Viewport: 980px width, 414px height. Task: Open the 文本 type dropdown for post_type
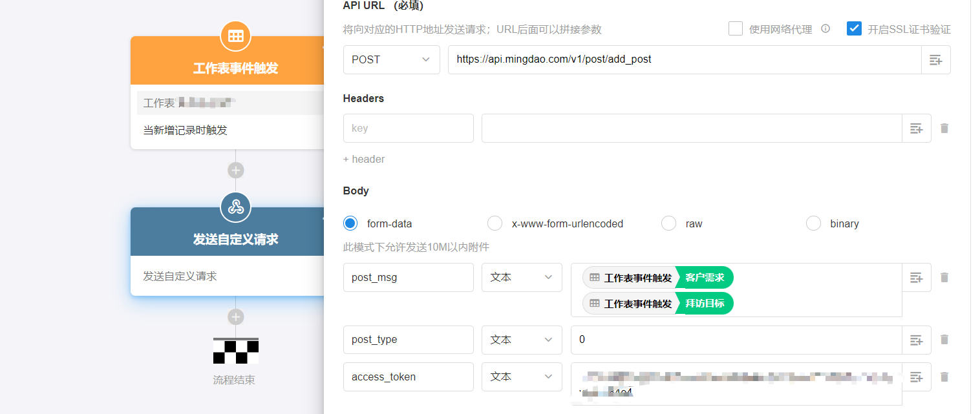(522, 340)
